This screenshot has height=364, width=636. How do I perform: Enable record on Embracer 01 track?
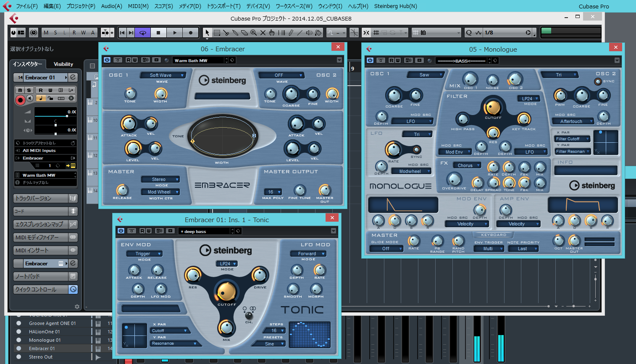click(x=20, y=100)
